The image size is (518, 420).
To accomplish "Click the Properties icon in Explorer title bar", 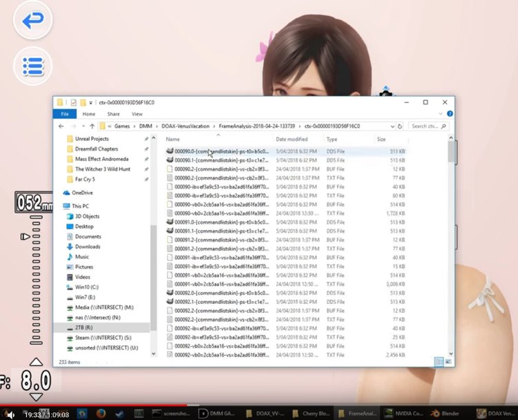I will click(x=73, y=102).
